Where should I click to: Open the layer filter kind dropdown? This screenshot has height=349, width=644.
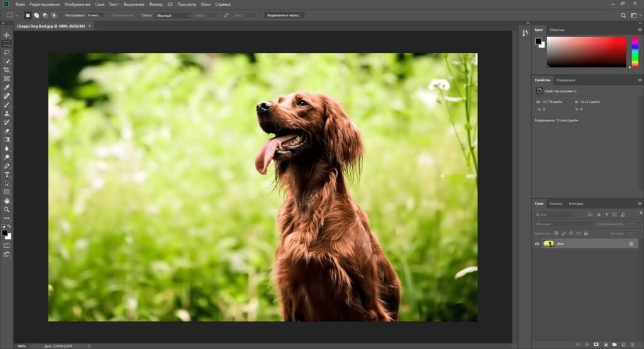point(554,214)
